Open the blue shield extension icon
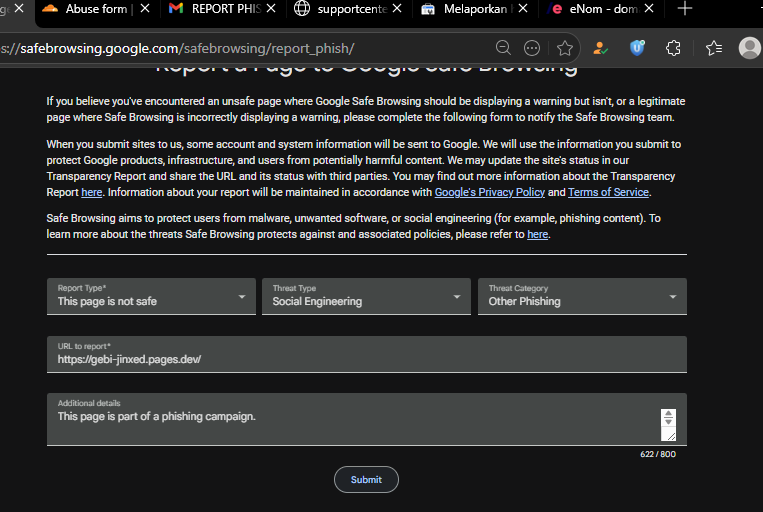763x512 pixels. [637, 48]
